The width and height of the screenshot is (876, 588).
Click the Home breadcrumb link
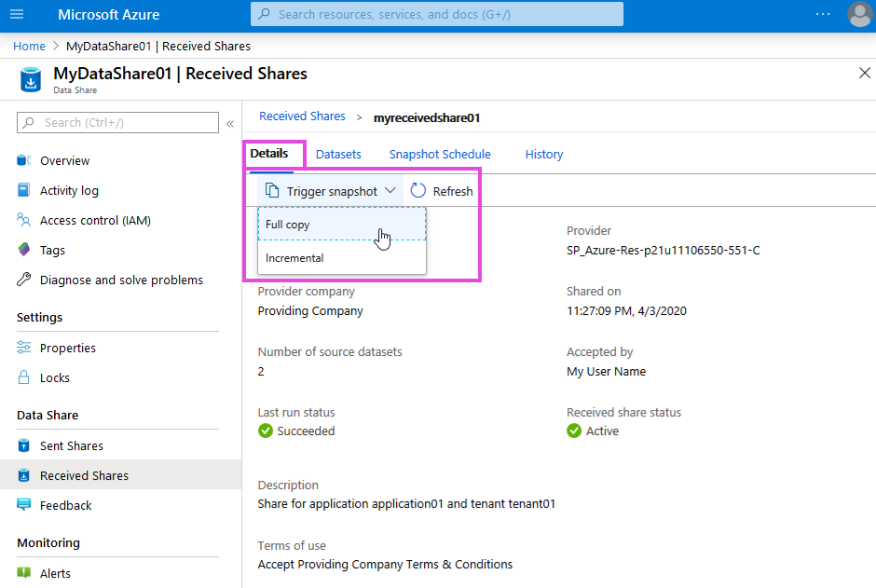click(x=29, y=46)
